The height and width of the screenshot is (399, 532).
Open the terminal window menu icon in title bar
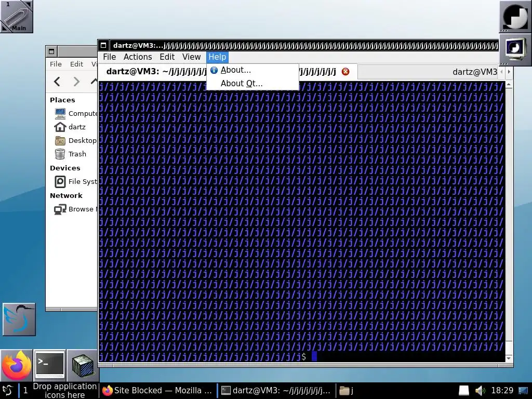[x=103, y=45]
